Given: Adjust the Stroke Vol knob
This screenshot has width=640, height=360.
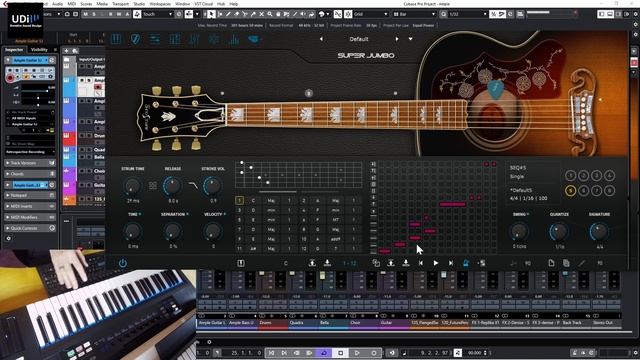Looking at the screenshot, I should [x=212, y=186].
